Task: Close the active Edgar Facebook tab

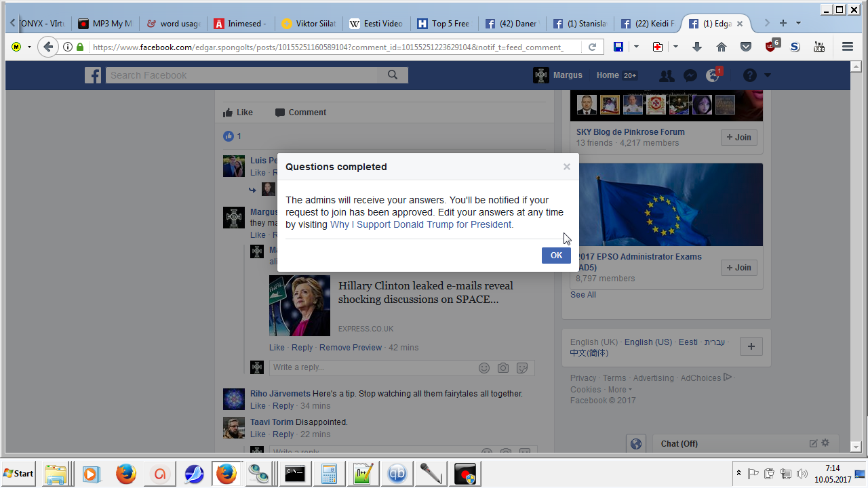Action: click(x=740, y=23)
